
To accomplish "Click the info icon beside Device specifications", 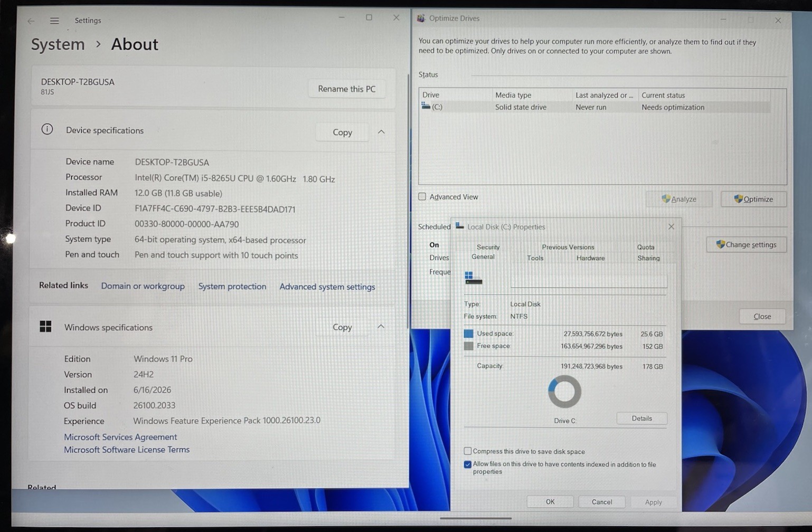I will click(x=47, y=129).
